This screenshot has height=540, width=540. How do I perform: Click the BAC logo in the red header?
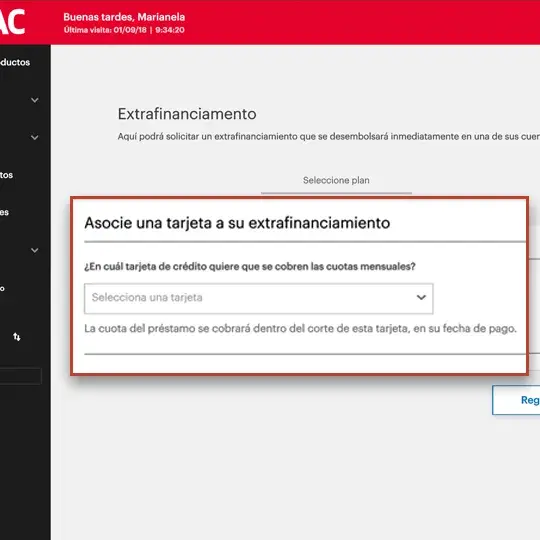(x=12, y=22)
